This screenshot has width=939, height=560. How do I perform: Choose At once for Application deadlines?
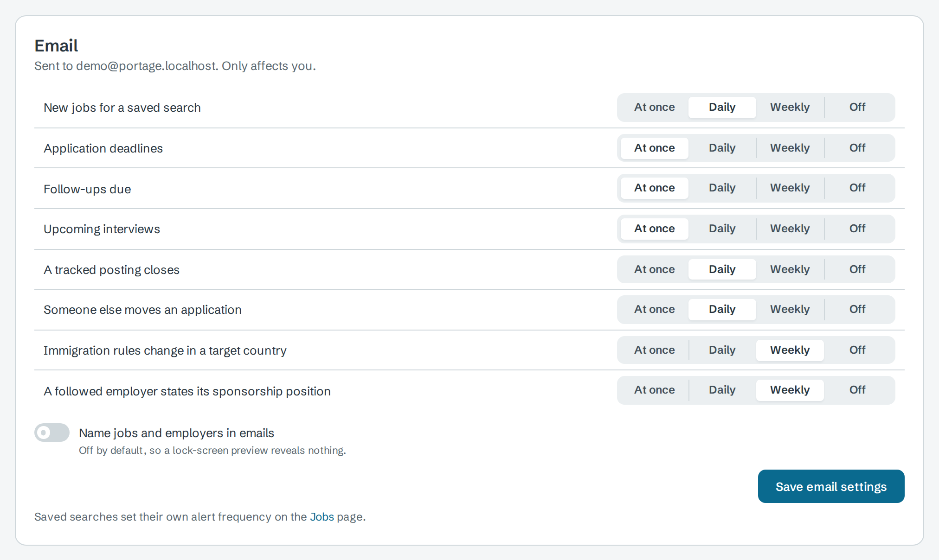[x=654, y=148]
